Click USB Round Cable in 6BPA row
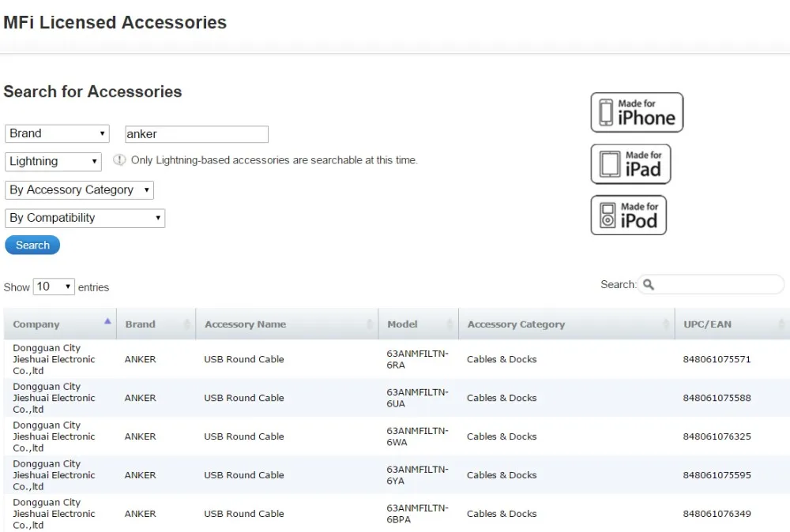790x532 pixels. tap(244, 514)
